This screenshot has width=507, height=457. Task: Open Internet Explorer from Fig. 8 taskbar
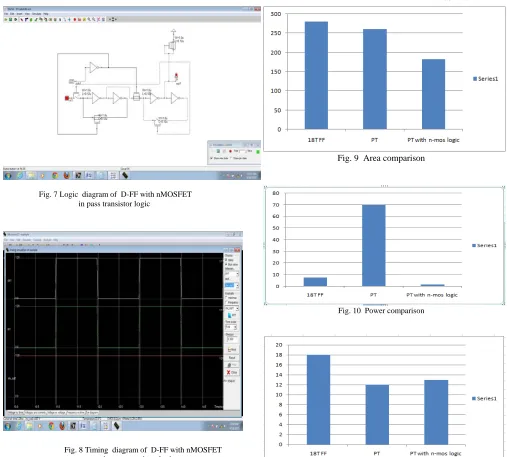pyautogui.click(x=19, y=426)
